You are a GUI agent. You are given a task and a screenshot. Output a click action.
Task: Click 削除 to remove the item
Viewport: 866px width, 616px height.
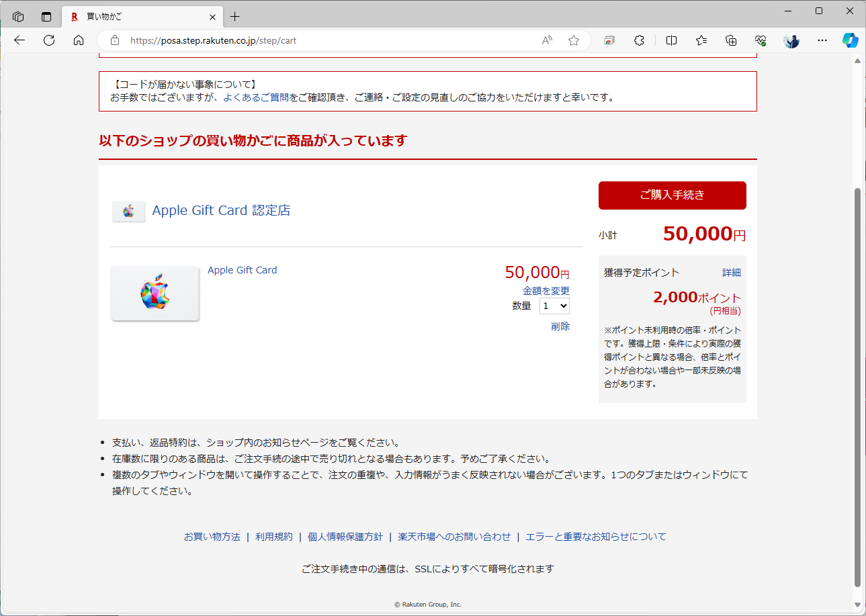pos(560,326)
